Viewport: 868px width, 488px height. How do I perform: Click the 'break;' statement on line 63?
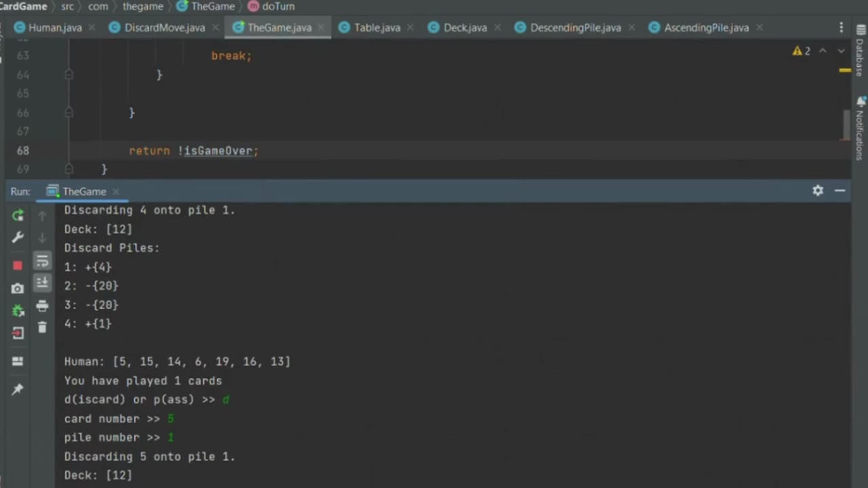pyautogui.click(x=231, y=56)
